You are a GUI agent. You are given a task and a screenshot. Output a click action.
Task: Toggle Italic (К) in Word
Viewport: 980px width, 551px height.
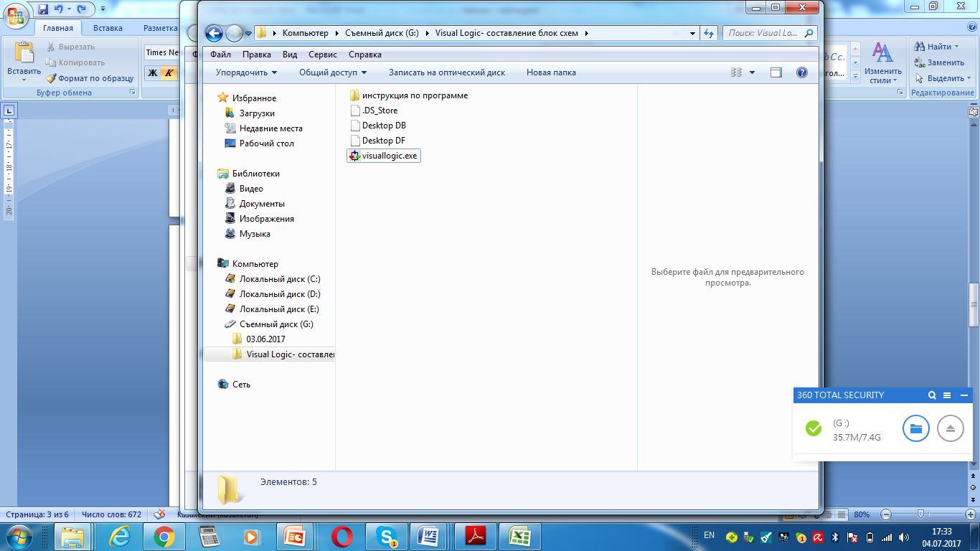click(169, 72)
